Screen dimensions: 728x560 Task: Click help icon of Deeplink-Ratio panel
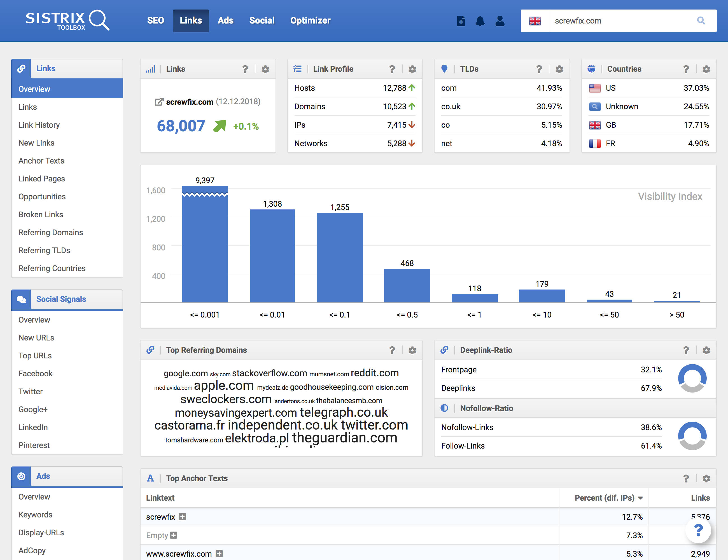point(686,350)
